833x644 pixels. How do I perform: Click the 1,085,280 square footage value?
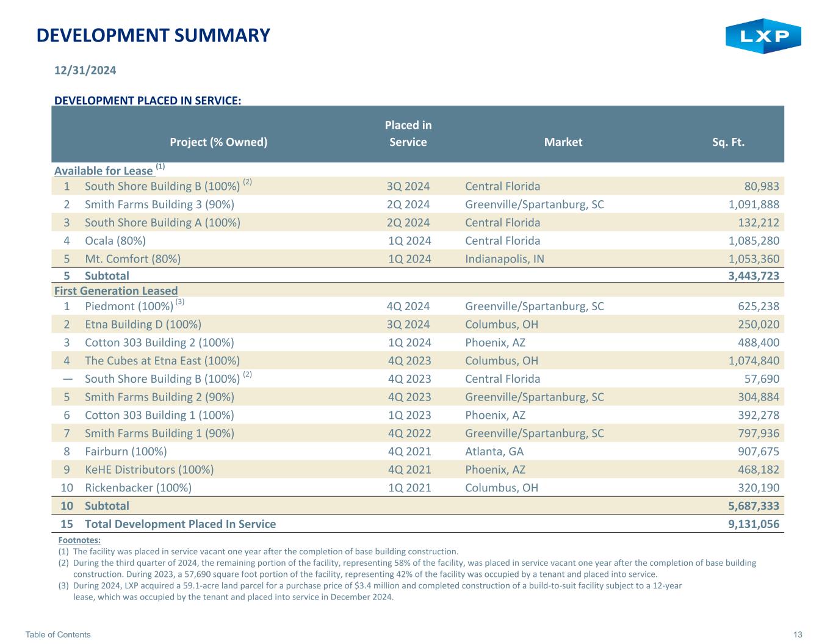(x=754, y=241)
